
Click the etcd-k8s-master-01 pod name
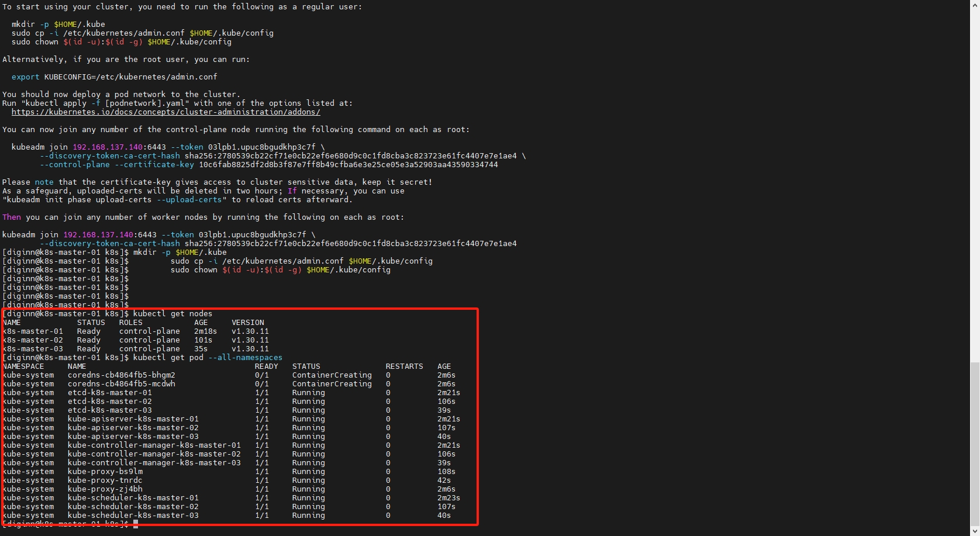109,393
